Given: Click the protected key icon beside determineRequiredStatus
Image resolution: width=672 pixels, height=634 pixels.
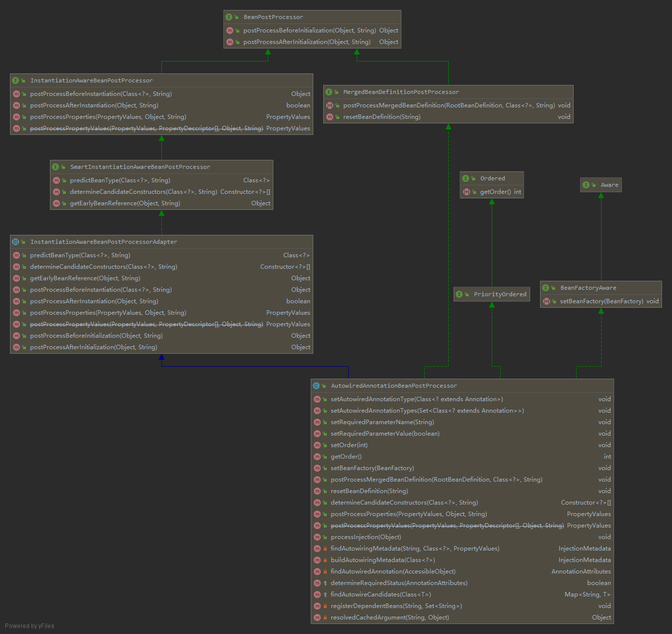Looking at the screenshot, I should [325, 583].
